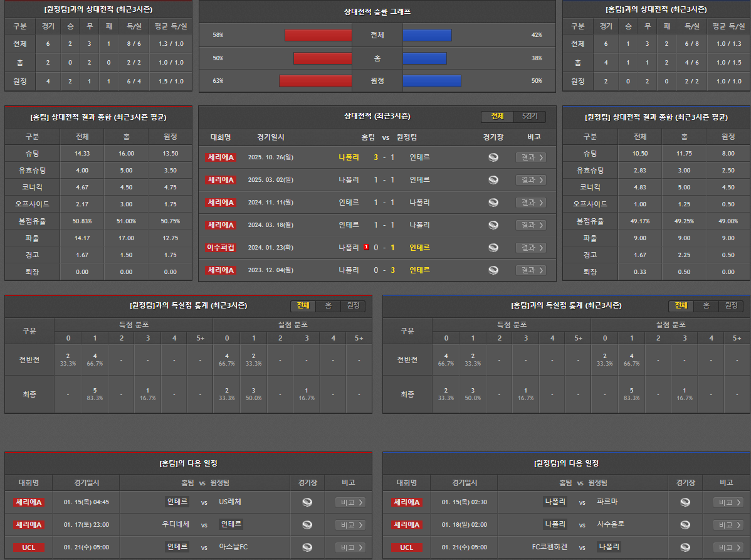Select 전체 tab in head-to-head record panel
Viewport: 751px width, 560px height.
pos(497,117)
